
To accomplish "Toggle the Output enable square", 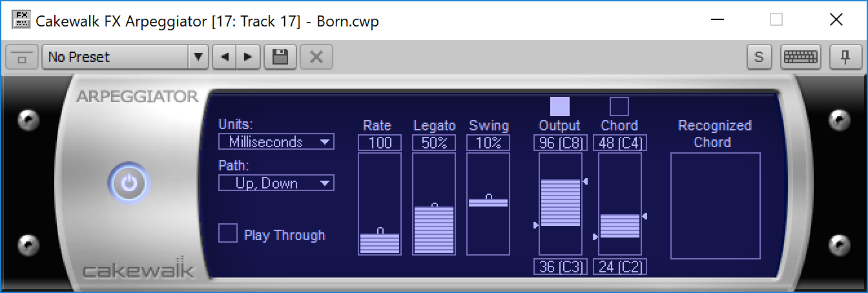I will point(560,106).
